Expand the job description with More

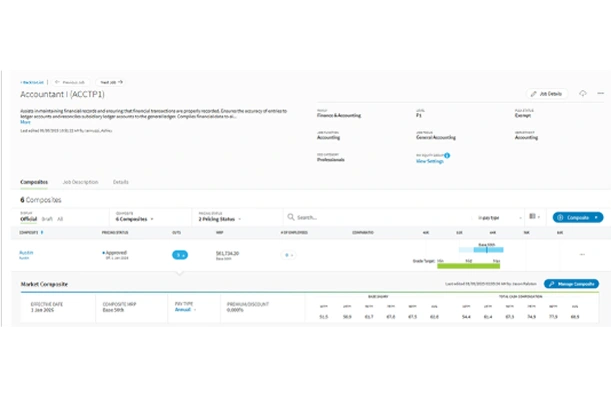click(25, 122)
